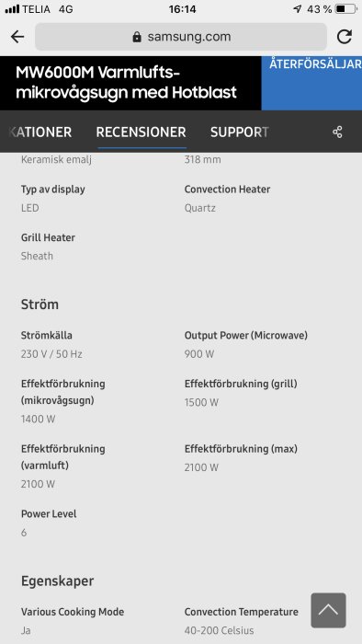This screenshot has width=362, height=644.
Task: Tap the Ström section heading
Action: tap(40, 305)
